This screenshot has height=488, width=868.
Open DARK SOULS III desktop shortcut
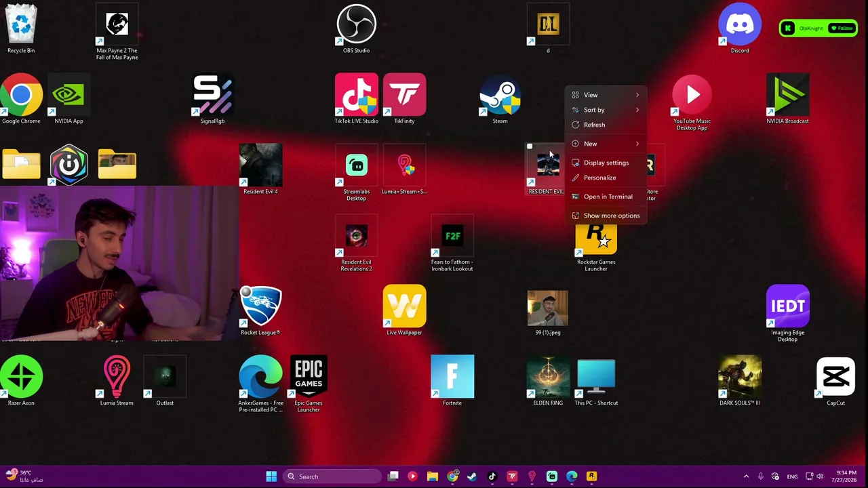tap(740, 381)
